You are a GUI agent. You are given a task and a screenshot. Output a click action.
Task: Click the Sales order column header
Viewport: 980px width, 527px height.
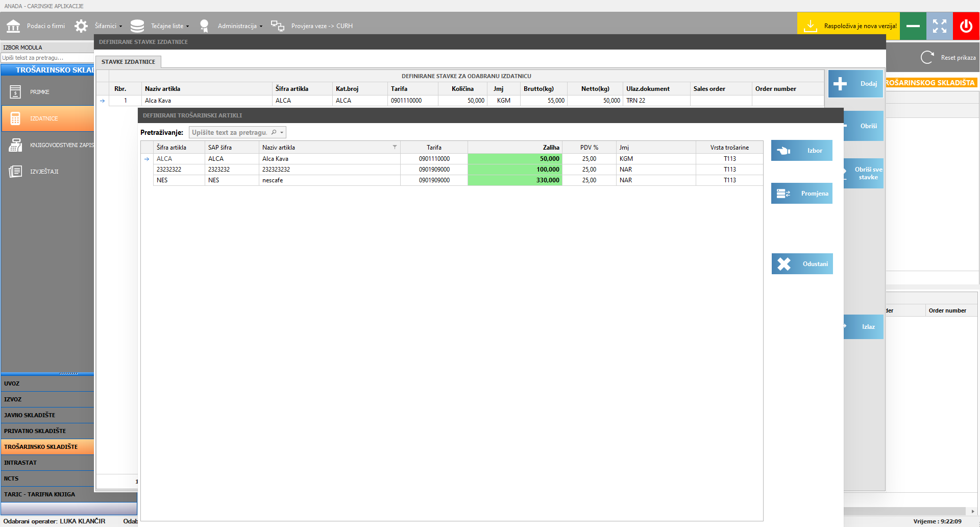[x=721, y=89]
